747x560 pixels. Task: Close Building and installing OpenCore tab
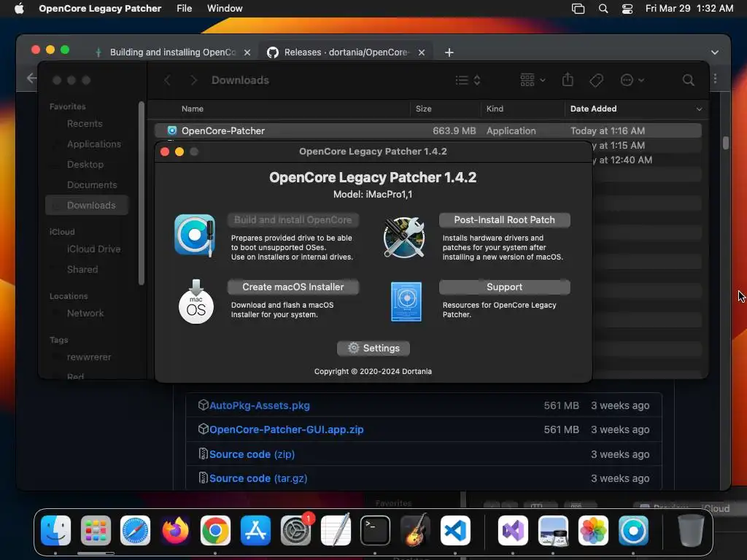click(247, 52)
